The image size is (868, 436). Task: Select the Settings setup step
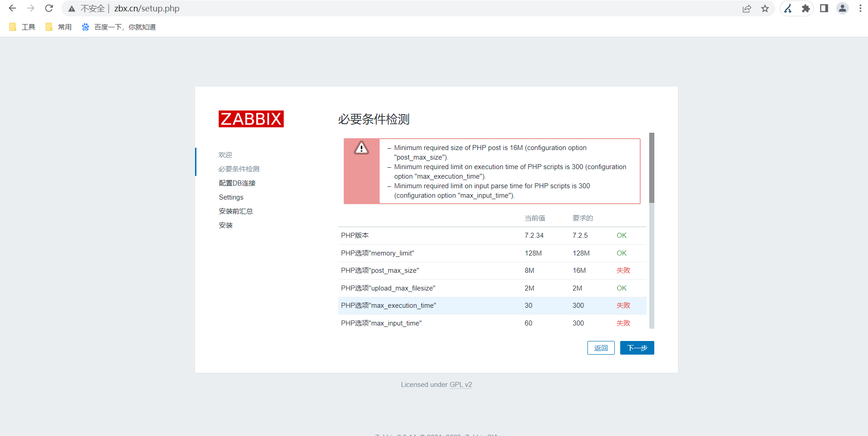(x=231, y=197)
